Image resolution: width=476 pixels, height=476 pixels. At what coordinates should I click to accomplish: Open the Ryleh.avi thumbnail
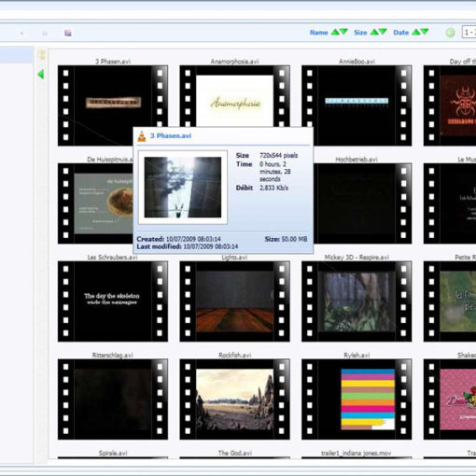tap(357, 399)
